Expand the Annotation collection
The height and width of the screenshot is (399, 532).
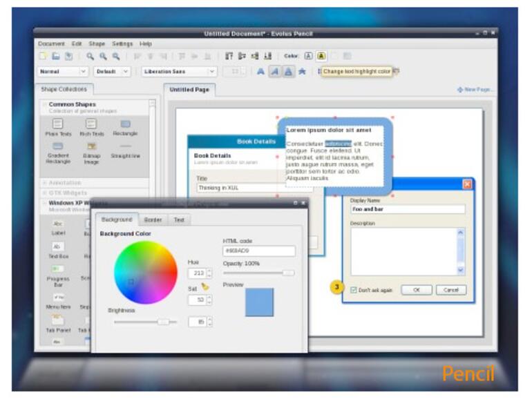(44, 183)
